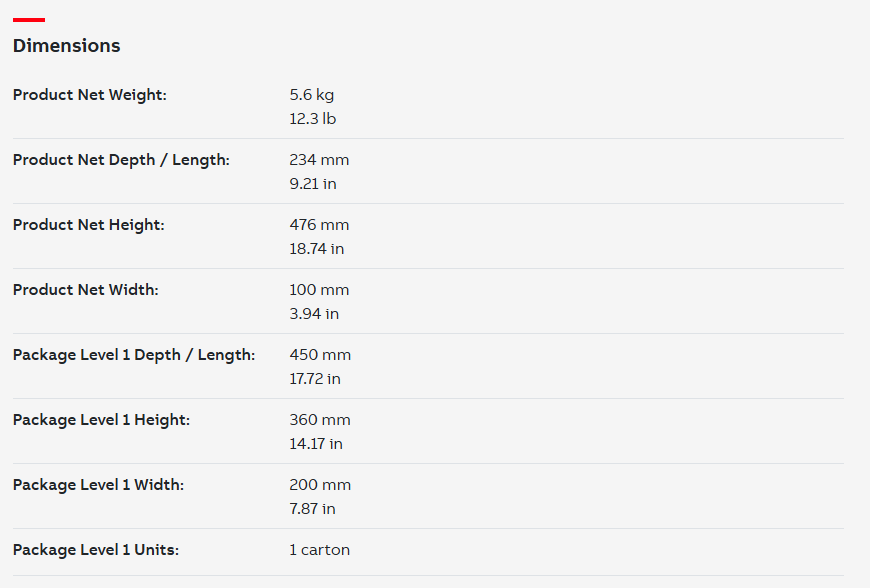Select Package Level 1 Depth / Length label

pyautogui.click(x=134, y=354)
